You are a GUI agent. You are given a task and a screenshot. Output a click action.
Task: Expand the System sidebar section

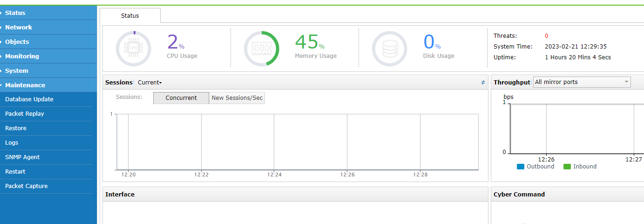pos(48,70)
